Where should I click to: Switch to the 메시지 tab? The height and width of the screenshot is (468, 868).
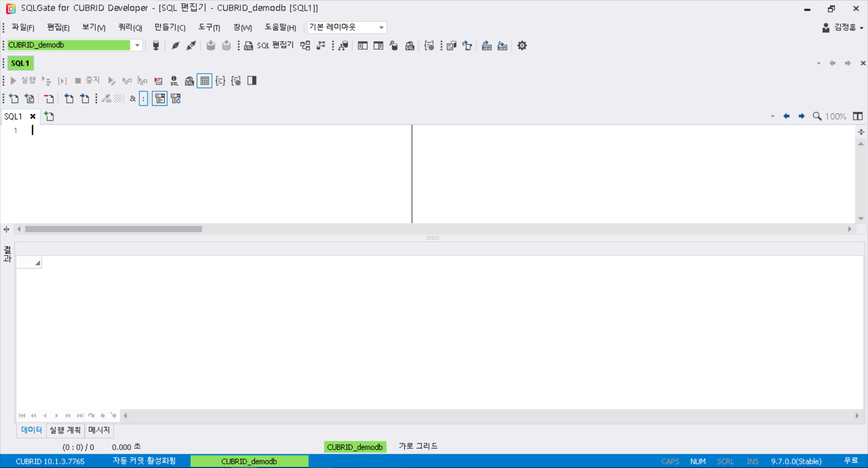coord(99,430)
